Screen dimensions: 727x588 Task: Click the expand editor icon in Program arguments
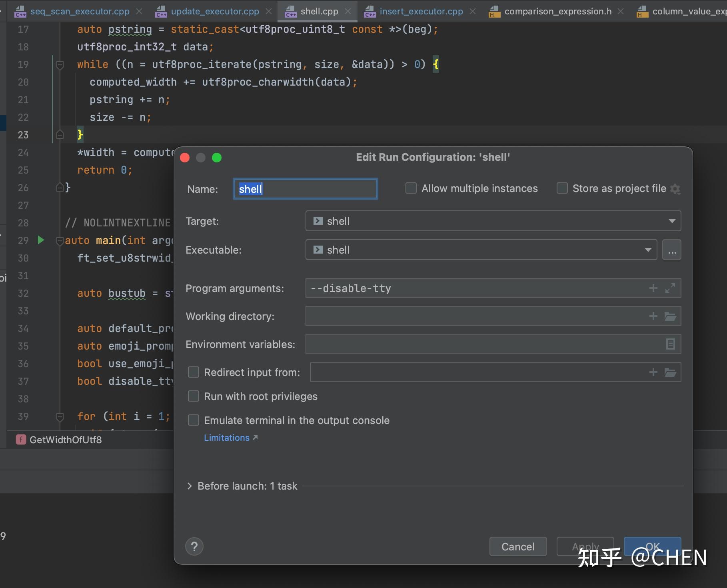(x=670, y=288)
